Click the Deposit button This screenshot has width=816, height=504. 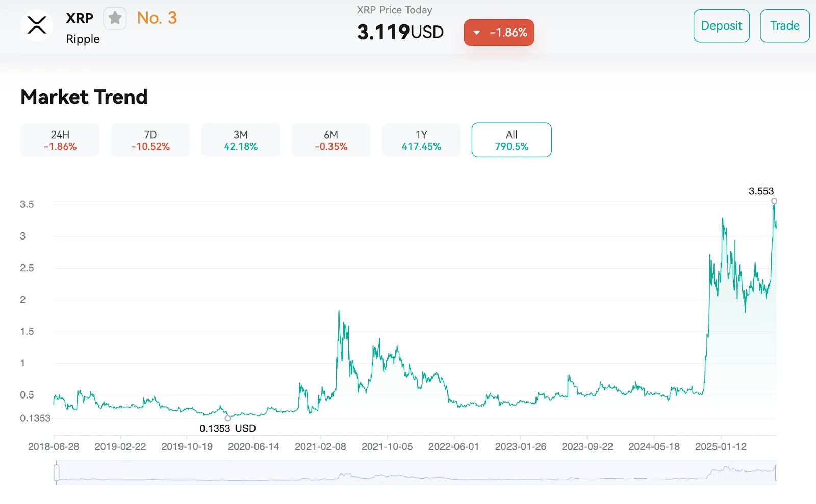pos(721,26)
